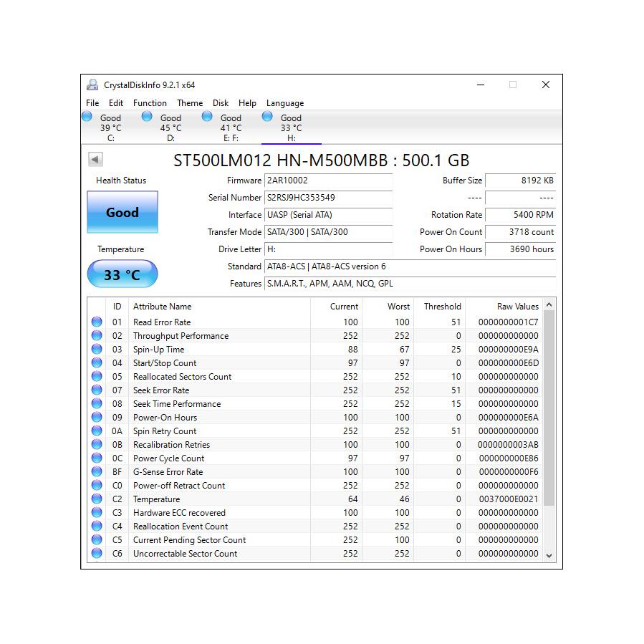The height and width of the screenshot is (644, 644).
Task: Open the Disk menu
Action: click(x=221, y=103)
